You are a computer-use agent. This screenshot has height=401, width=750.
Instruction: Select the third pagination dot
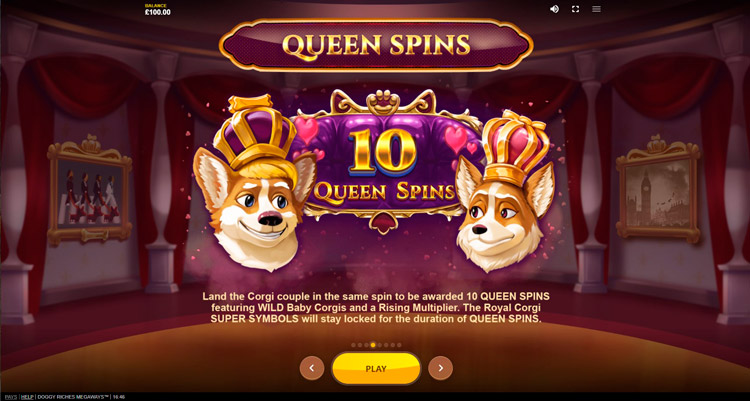(366, 345)
